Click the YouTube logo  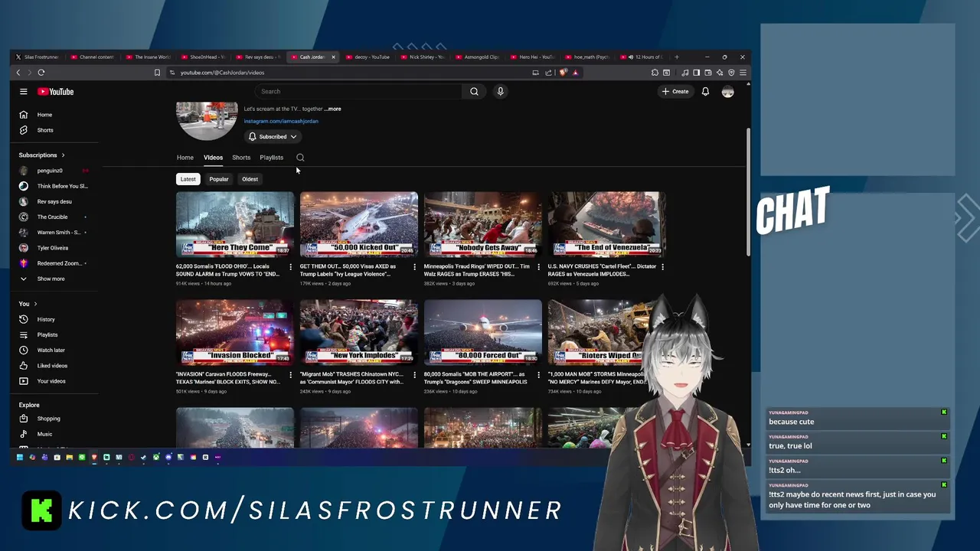point(56,92)
